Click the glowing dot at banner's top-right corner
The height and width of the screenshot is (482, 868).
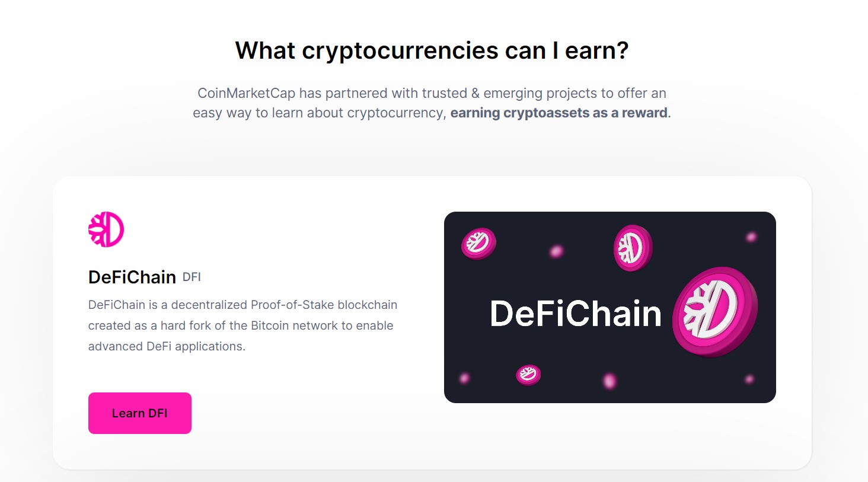(x=751, y=237)
